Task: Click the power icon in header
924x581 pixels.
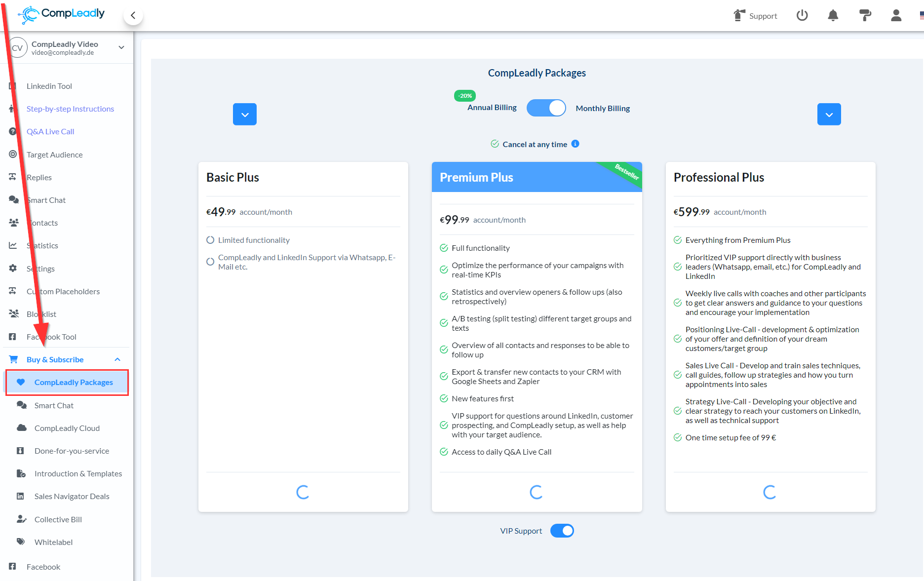Action: tap(802, 15)
